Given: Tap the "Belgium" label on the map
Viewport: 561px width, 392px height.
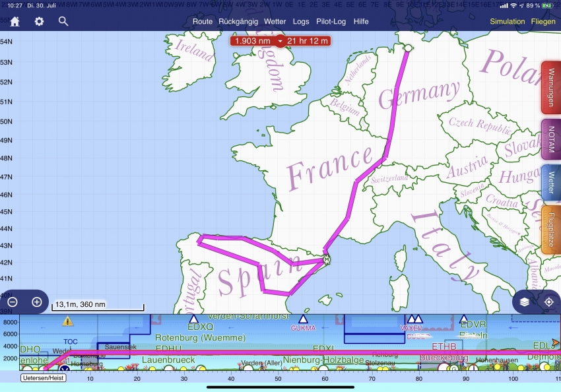Looking at the screenshot, I should pos(345,107).
